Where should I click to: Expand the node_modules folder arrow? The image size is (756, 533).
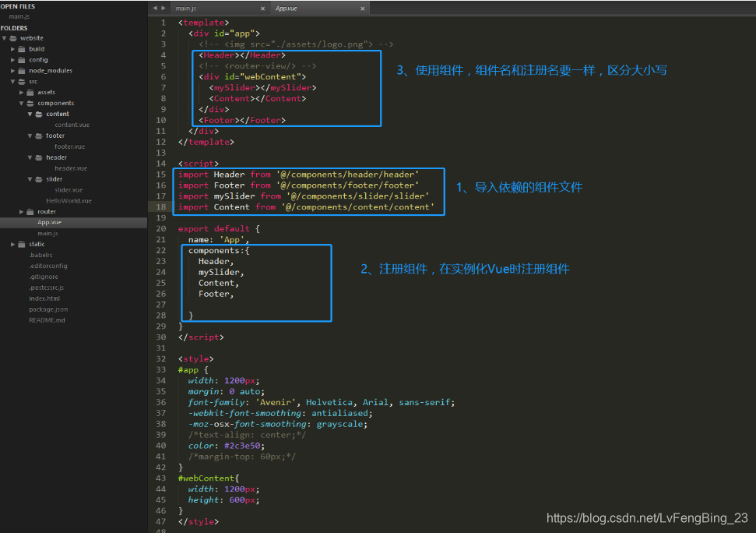click(12, 70)
